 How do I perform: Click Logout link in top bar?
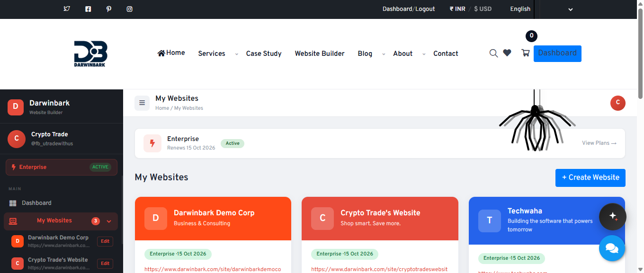425,9
